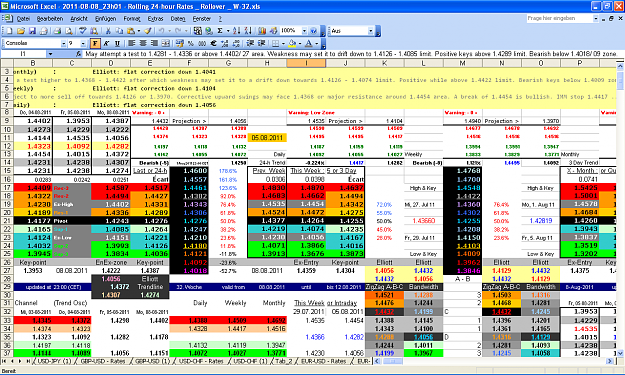This screenshot has height=375, width=625.
Task: Run the spelling check
Action: [x=83, y=31]
